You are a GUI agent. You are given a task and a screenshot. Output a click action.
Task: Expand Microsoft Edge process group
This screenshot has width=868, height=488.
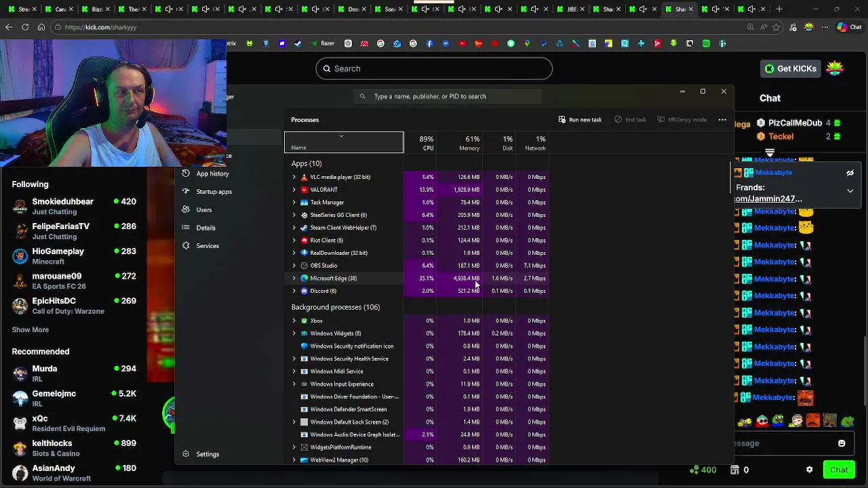tap(294, 279)
